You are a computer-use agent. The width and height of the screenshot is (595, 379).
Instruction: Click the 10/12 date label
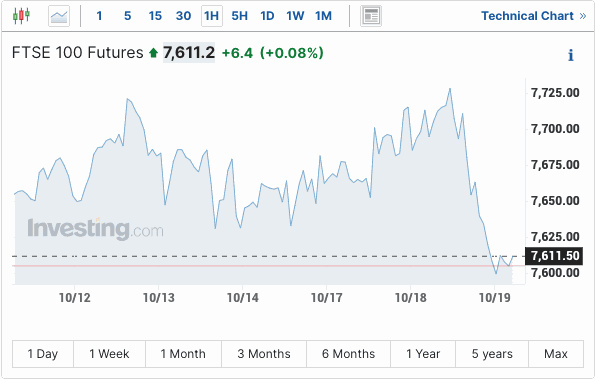click(75, 298)
